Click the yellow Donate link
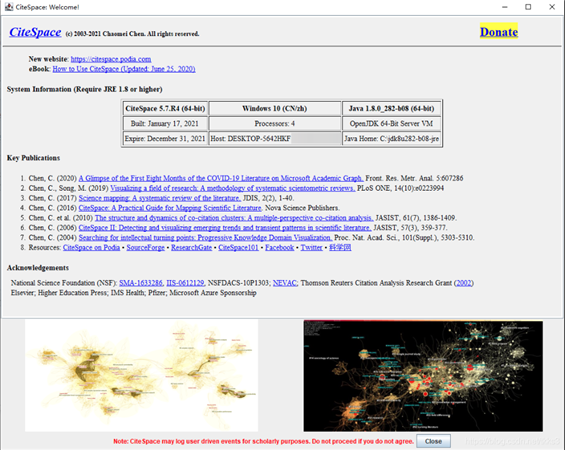 (x=499, y=32)
